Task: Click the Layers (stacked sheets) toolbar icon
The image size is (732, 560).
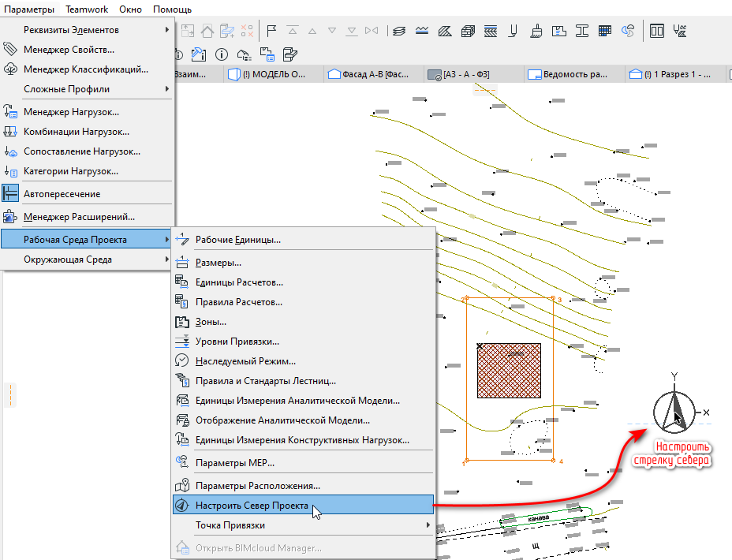Action: pos(399,32)
